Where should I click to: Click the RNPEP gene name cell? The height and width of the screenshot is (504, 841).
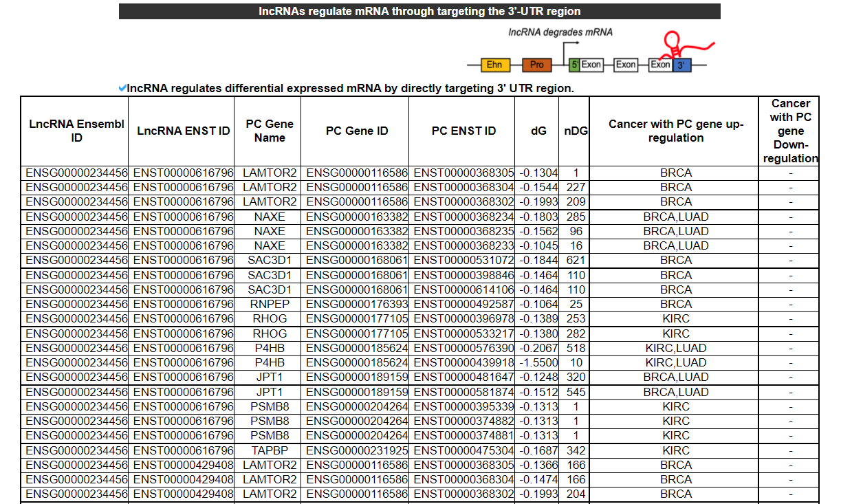(270, 304)
